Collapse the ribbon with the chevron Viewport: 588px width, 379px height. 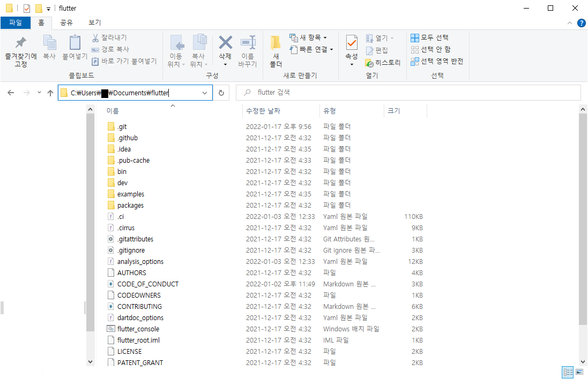(x=570, y=23)
